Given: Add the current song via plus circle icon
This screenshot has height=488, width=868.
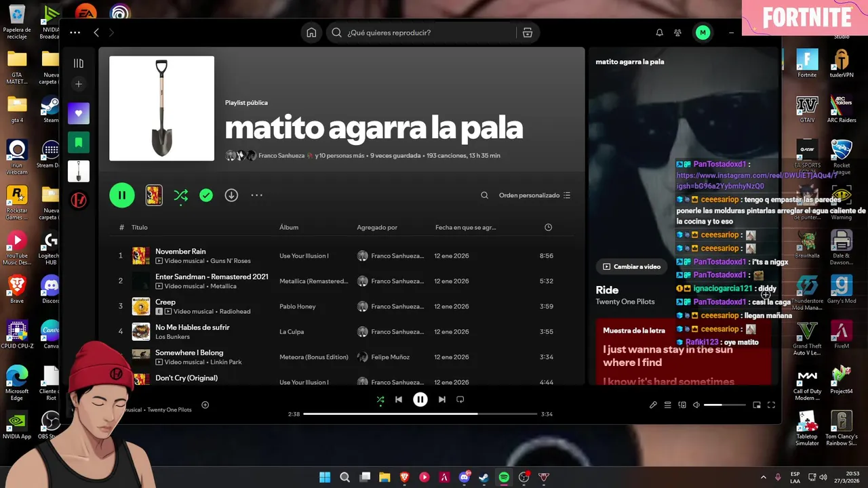Looking at the screenshot, I should coord(205,405).
